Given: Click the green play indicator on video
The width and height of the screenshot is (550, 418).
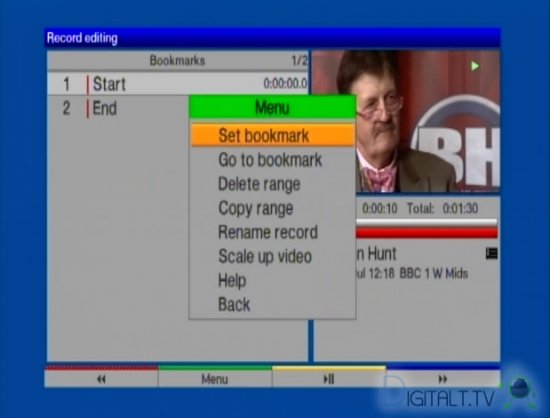Looking at the screenshot, I should click(475, 66).
